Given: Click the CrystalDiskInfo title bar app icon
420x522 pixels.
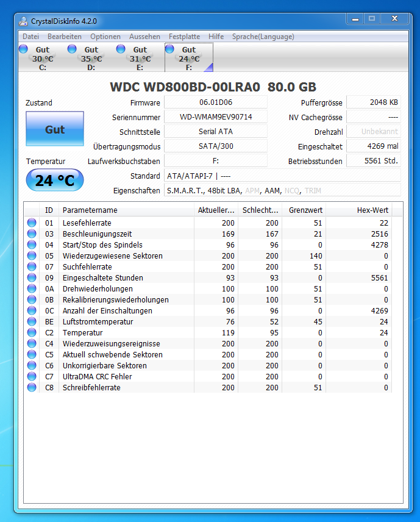Looking at the screenshot, I should [x=23, y=21].
